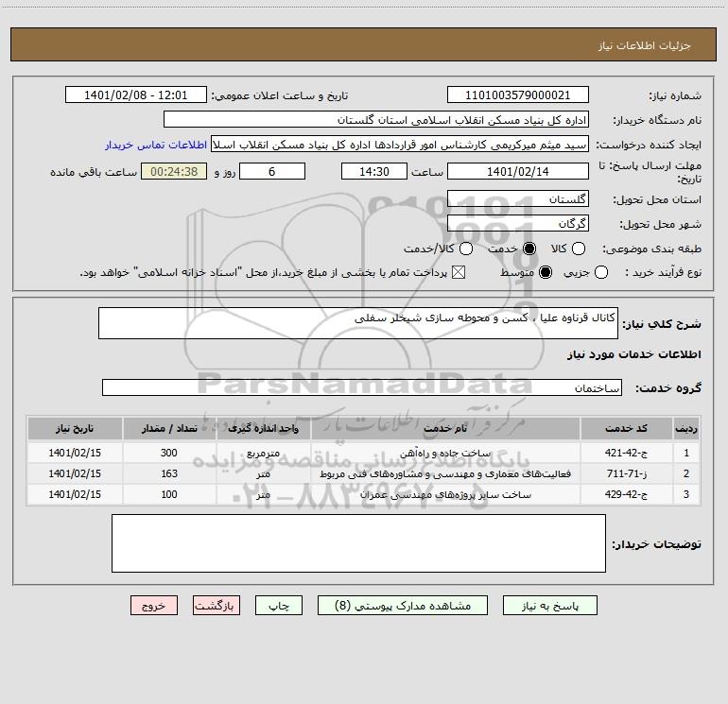The image size is (728, 704).
Task: Click the service group field ساختمان
Action: click(362, 387)
